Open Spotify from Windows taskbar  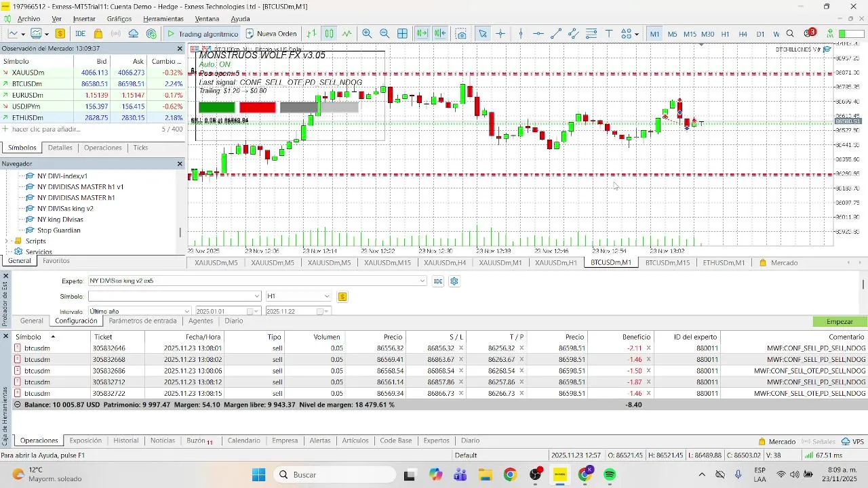pyautogui.click(x=610, y=474)
